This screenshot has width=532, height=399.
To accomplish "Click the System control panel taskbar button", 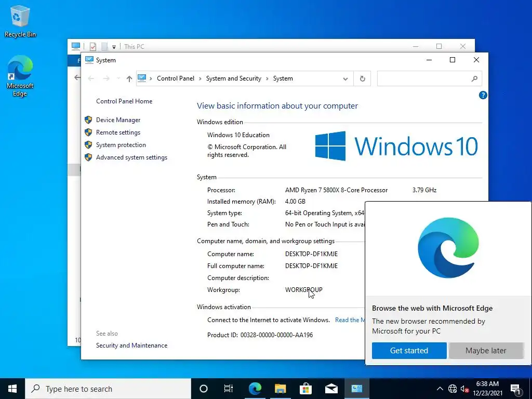I will [356, 389].
